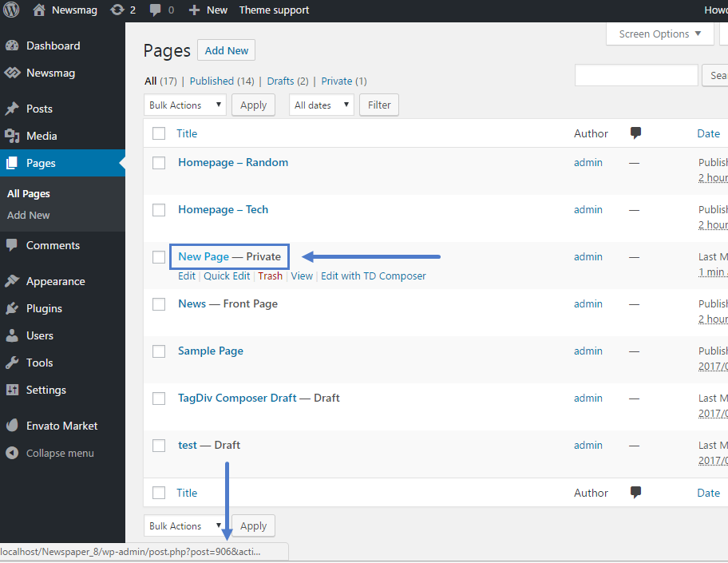Check the News — Front Page row checkbox

click(159, 304)
